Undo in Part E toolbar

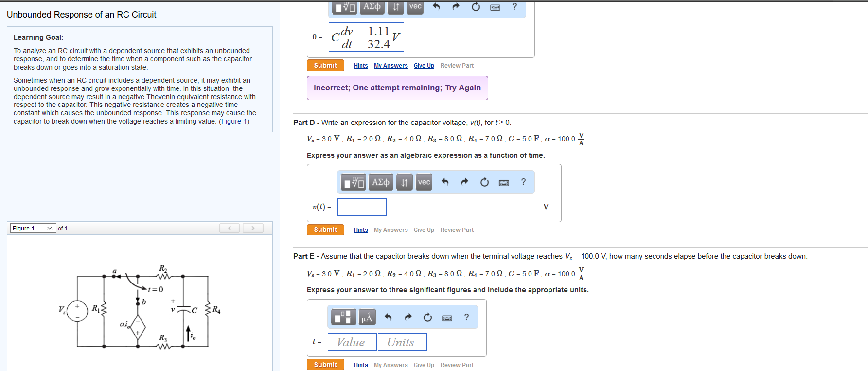(388, 317)
